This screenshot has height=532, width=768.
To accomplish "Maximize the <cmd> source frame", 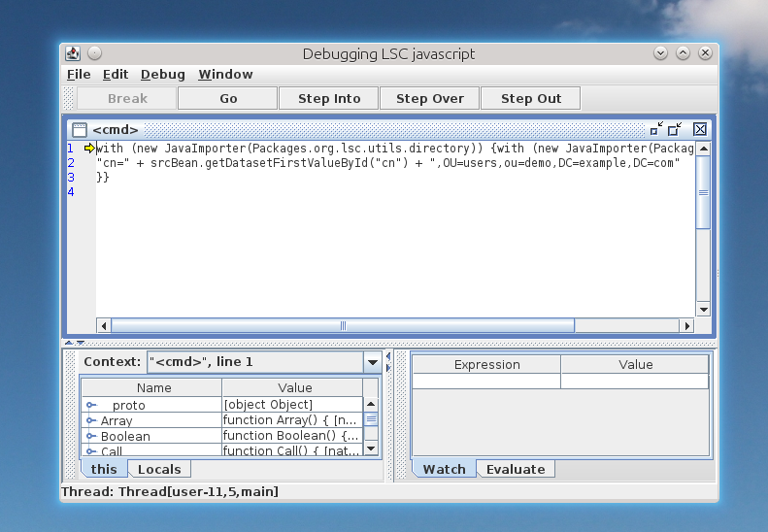I will [x=675, y=129].
